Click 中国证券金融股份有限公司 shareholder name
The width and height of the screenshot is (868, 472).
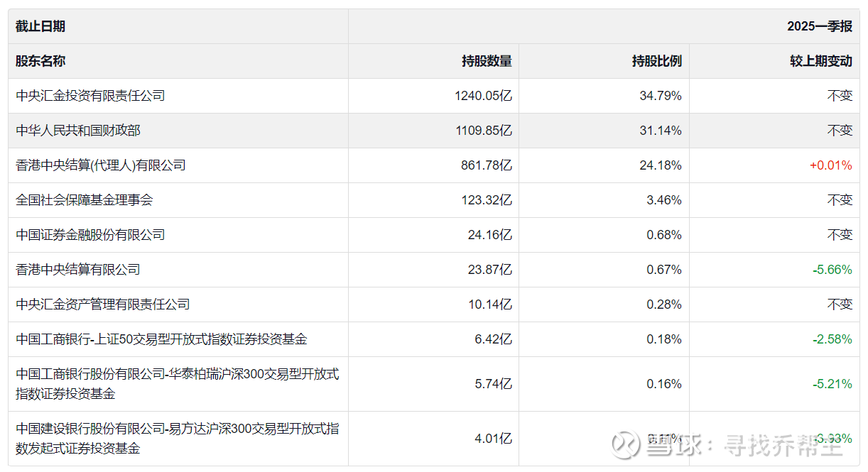point(90,235)
